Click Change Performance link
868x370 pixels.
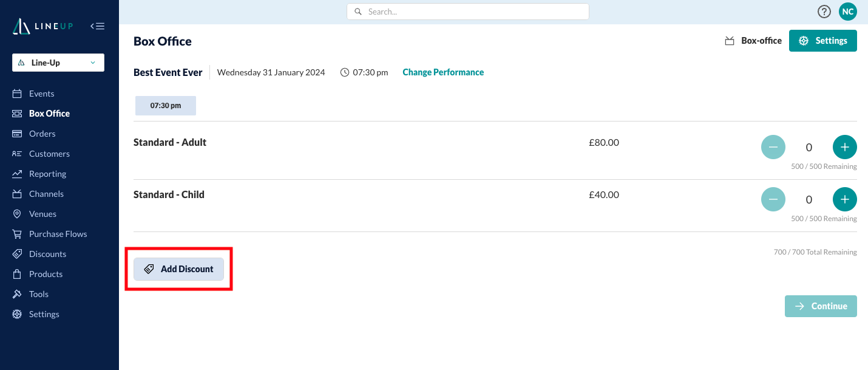tap(443, 72)
